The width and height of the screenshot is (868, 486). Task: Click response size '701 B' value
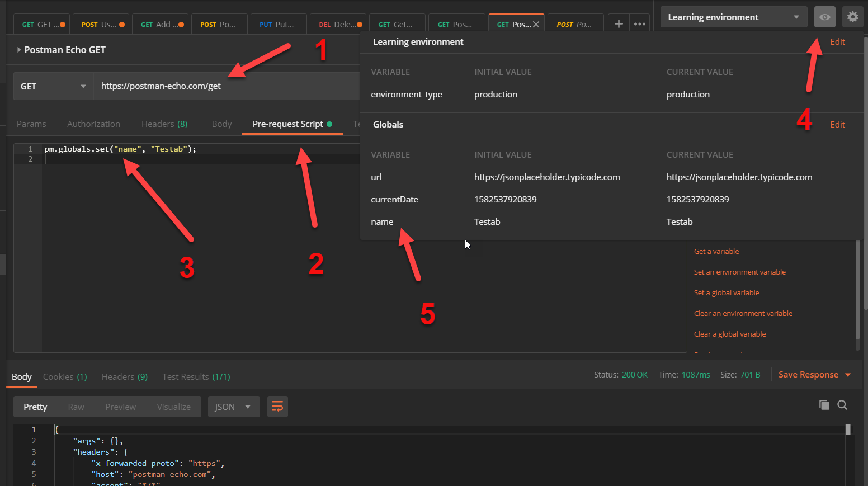tap(750, 375)
